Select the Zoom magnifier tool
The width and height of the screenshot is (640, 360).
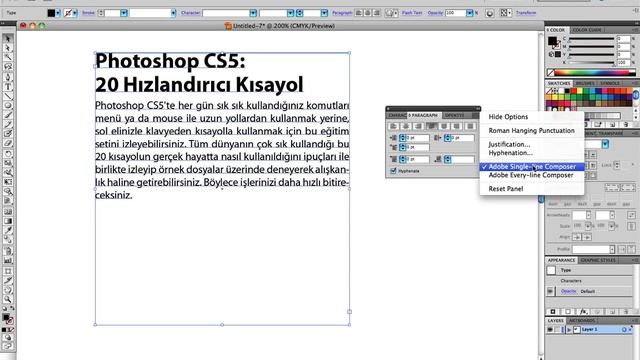point(8,300)
